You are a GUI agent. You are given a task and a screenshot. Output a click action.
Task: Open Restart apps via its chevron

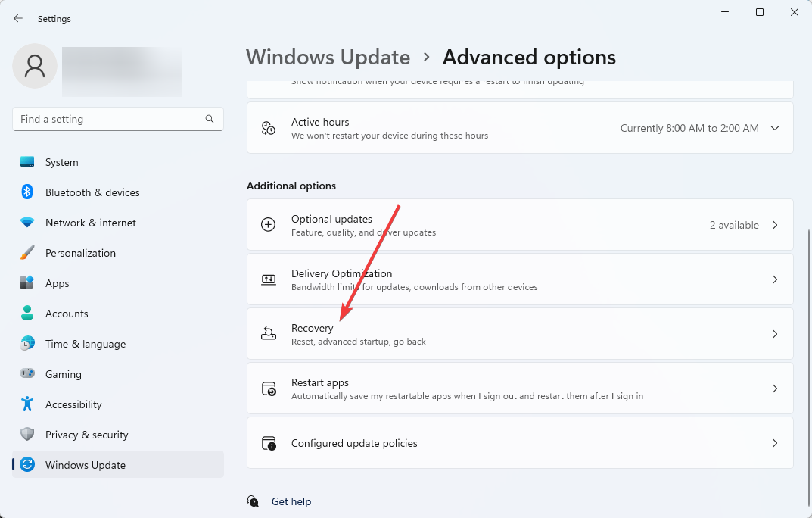(775, 388)
